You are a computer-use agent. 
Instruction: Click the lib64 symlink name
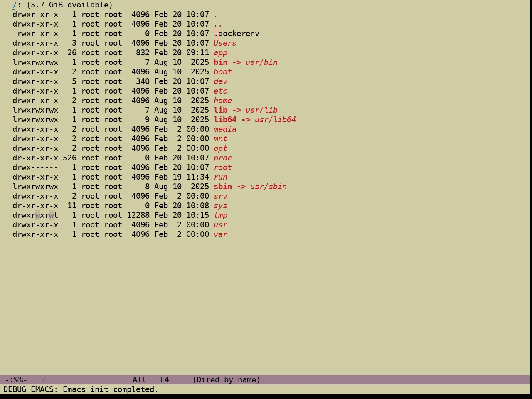[x=225, y=120]
